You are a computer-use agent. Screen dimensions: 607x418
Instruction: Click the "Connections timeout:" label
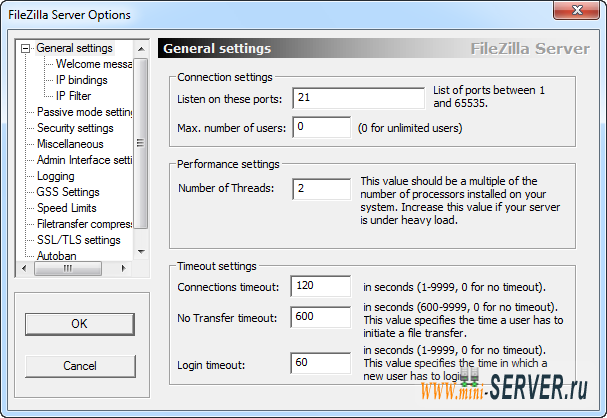pos(228,287)
